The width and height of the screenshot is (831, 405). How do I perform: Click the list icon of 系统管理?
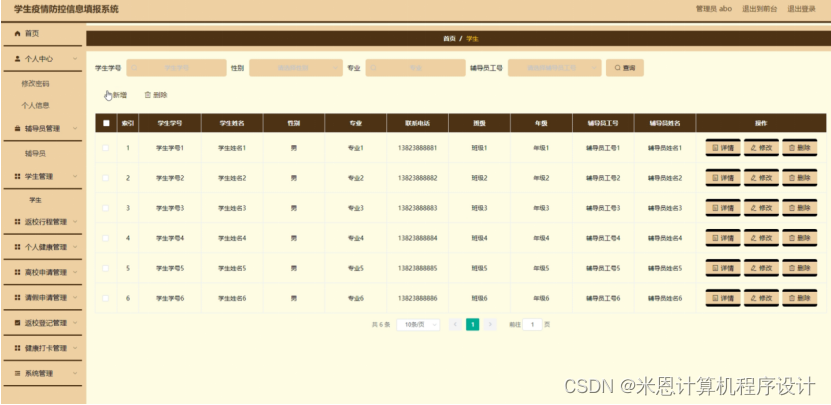point(17,374)
